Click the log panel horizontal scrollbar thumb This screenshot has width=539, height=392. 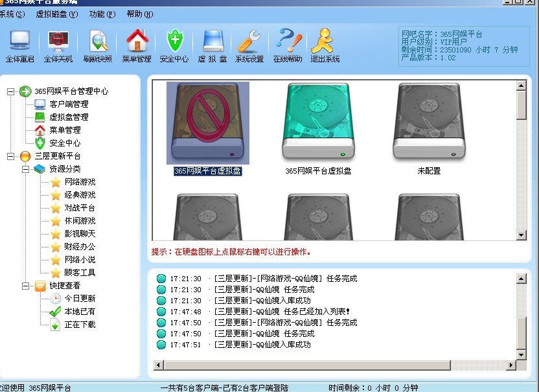click(307, 365)
